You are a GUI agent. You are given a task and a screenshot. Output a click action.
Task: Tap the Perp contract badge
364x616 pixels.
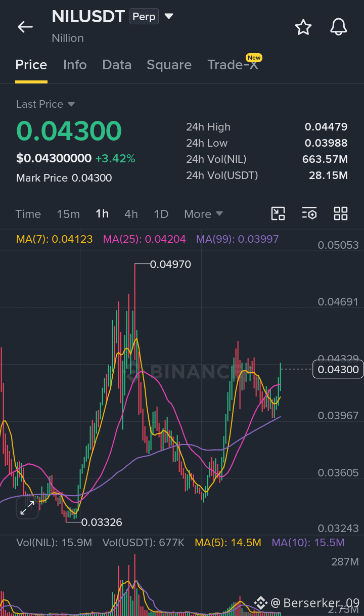pos(144,17)
